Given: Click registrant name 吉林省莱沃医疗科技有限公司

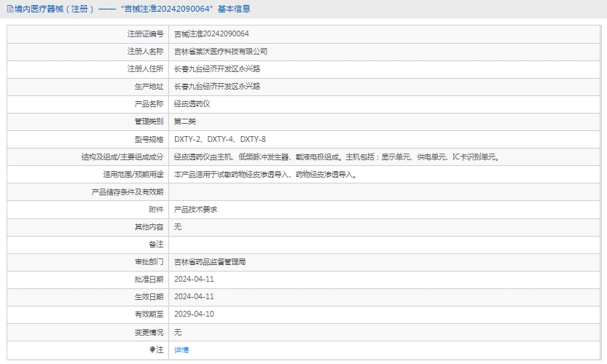Looking at the screenshot, I should pyautogui.click(x=221, y=52).
